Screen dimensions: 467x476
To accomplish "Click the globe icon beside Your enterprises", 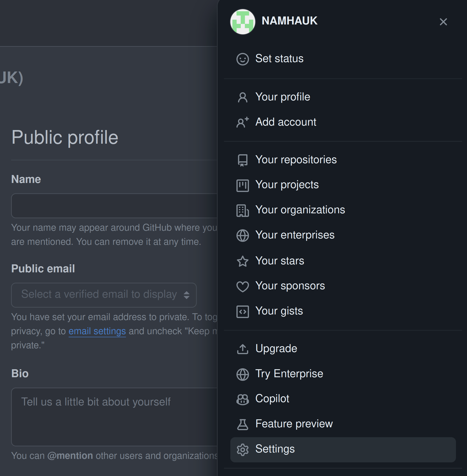I will 243,236.
